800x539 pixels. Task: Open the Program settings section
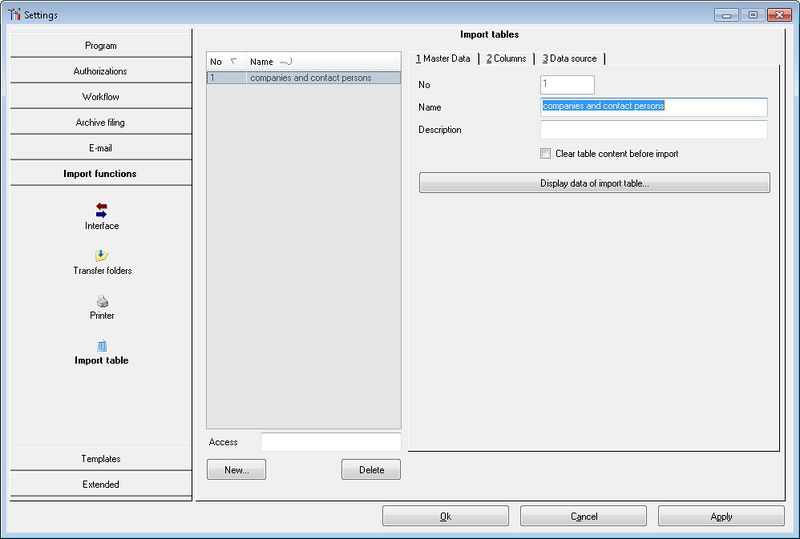pyautogui.click(x=101, y=45)
